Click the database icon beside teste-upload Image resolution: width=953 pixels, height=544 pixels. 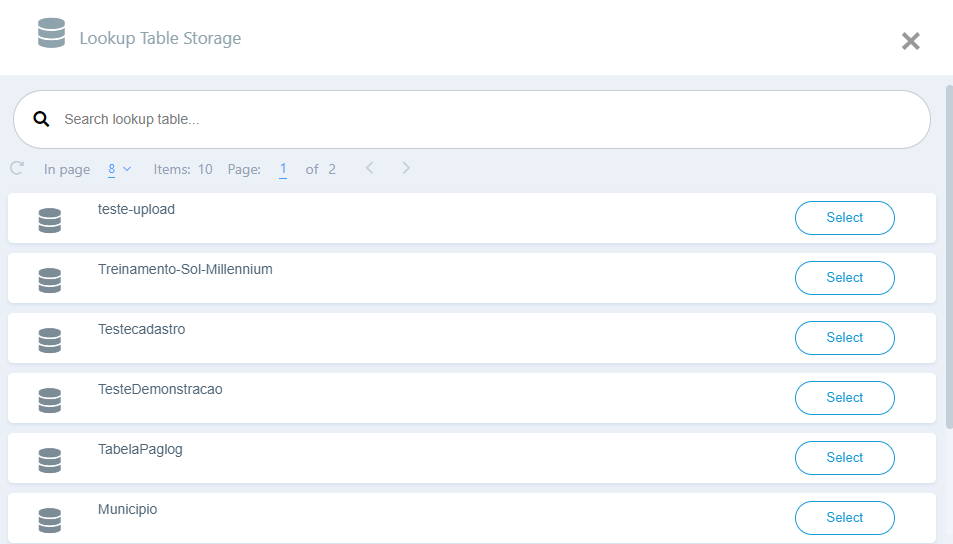[x=50, y=220]
